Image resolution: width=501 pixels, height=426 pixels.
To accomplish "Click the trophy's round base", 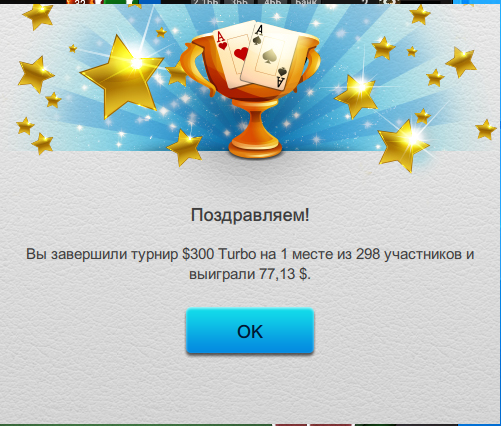I will tap(256, 148).
